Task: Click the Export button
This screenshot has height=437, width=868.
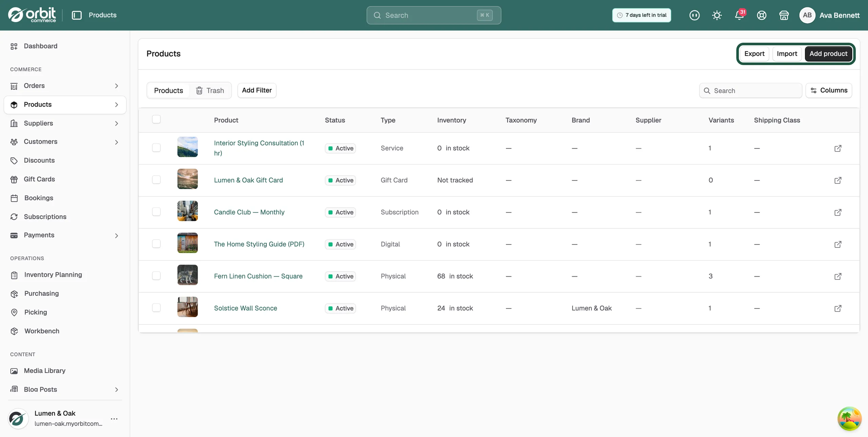Action: click(x=754, y=54)
